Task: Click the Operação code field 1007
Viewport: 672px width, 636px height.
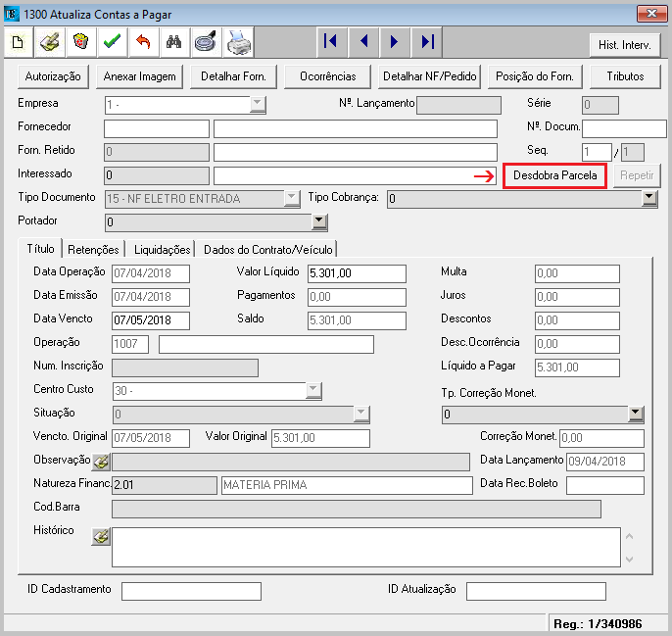Action: click(130, 344)
